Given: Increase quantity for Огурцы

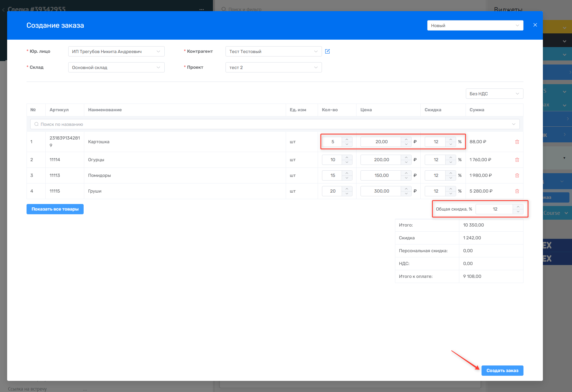Looking at the screenshot, I should tap(347, 157).
